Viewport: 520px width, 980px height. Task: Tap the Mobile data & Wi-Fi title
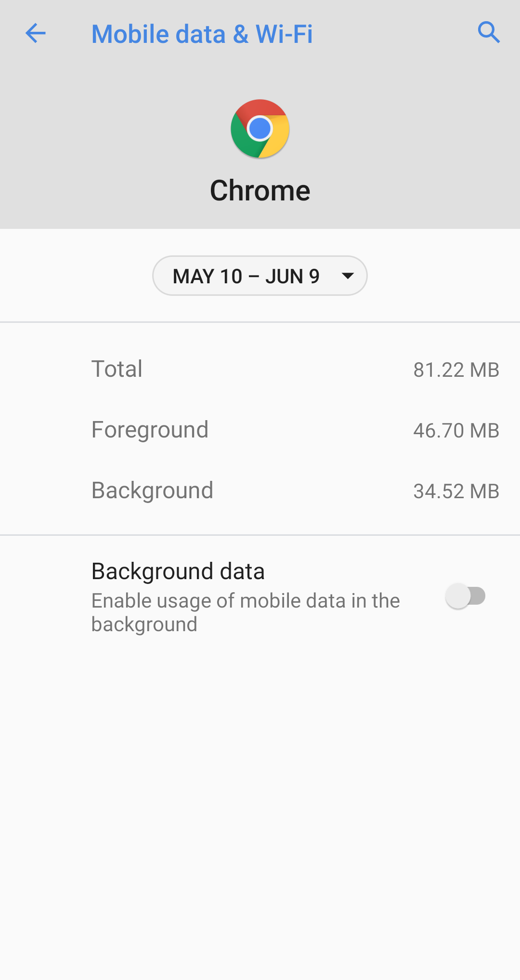pos(202,34)
